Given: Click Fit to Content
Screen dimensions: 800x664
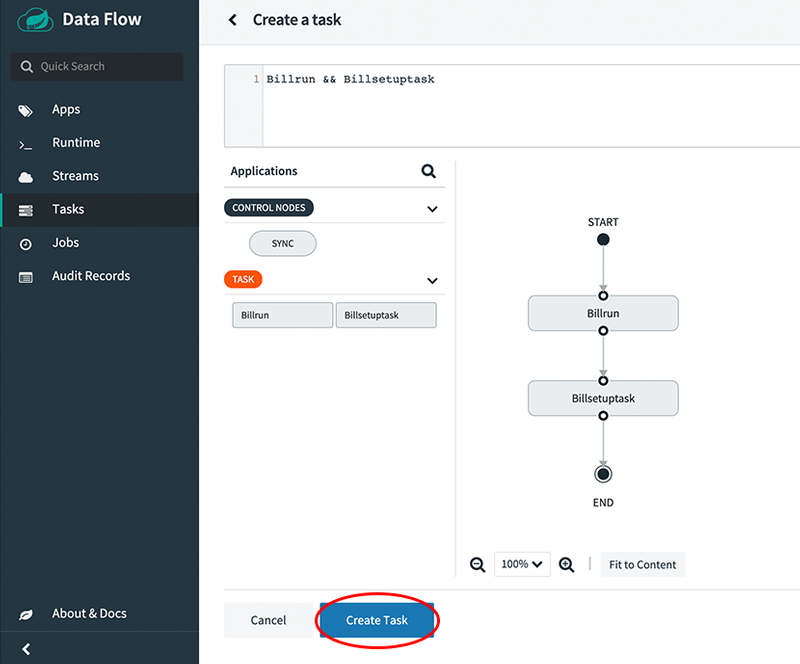Looking at the screenshot, I should point(642,564).
